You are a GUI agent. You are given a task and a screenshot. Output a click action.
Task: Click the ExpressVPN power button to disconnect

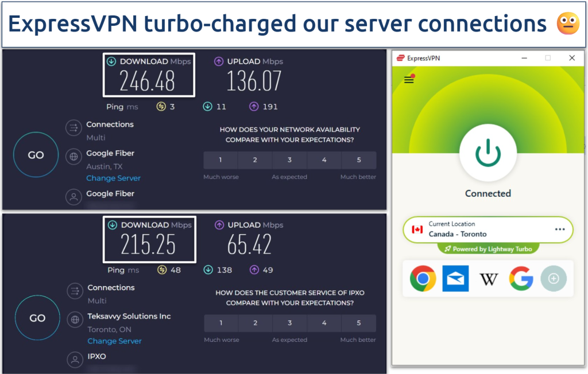(x=488, y=152)
